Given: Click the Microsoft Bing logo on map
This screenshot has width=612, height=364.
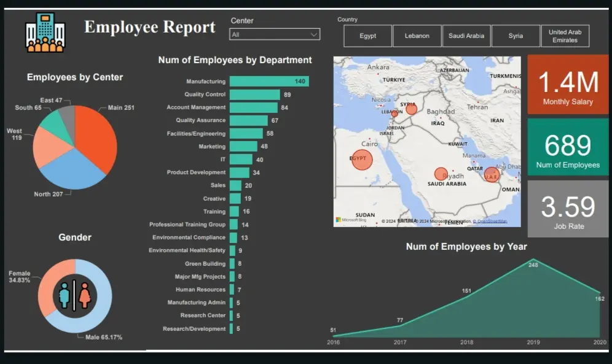Looking at the screenshot, I should click(351, 220).
